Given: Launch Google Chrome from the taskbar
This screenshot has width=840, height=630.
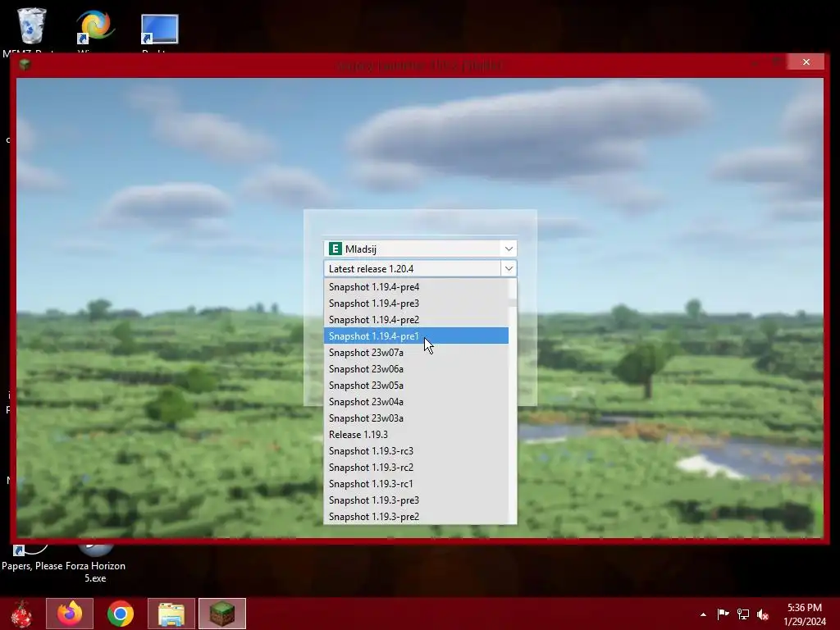Looking at the screenshot, I should click(121, 614).
